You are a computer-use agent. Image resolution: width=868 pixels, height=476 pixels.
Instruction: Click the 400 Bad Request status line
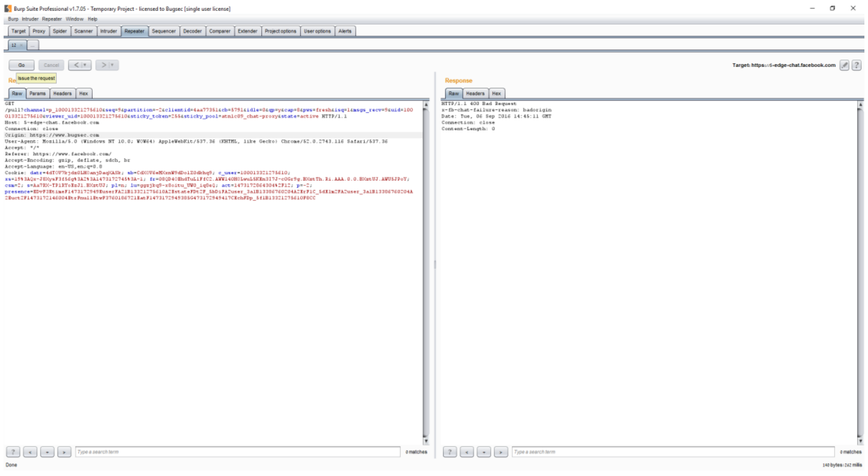click(x=479, y=103)
